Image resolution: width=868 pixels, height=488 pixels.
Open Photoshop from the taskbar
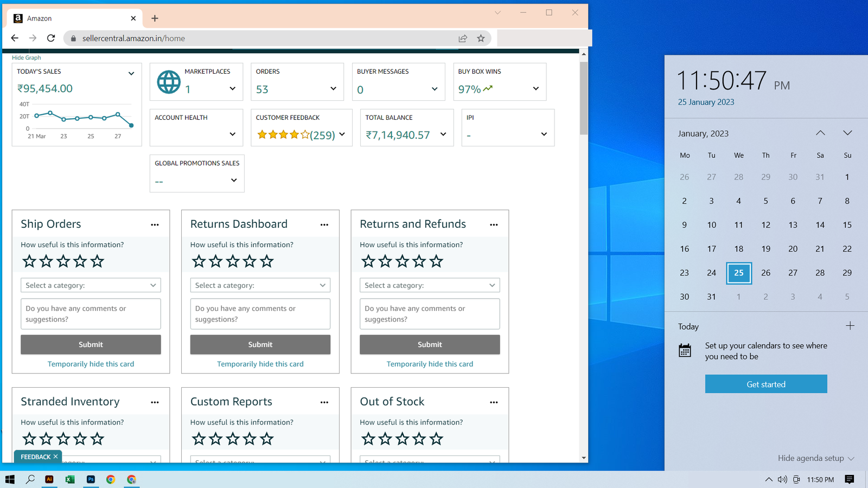(x=91, y=479)
